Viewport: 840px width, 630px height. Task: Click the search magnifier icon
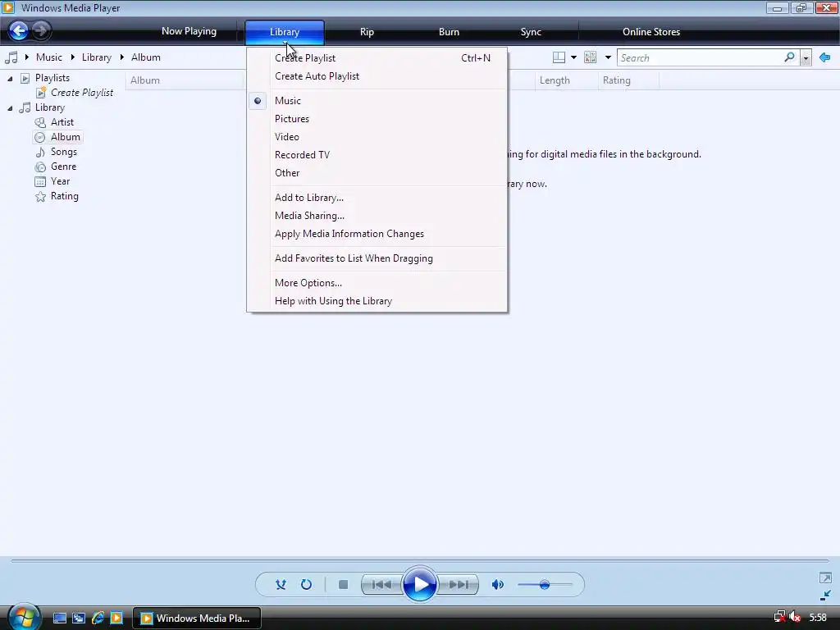(789, 57)
